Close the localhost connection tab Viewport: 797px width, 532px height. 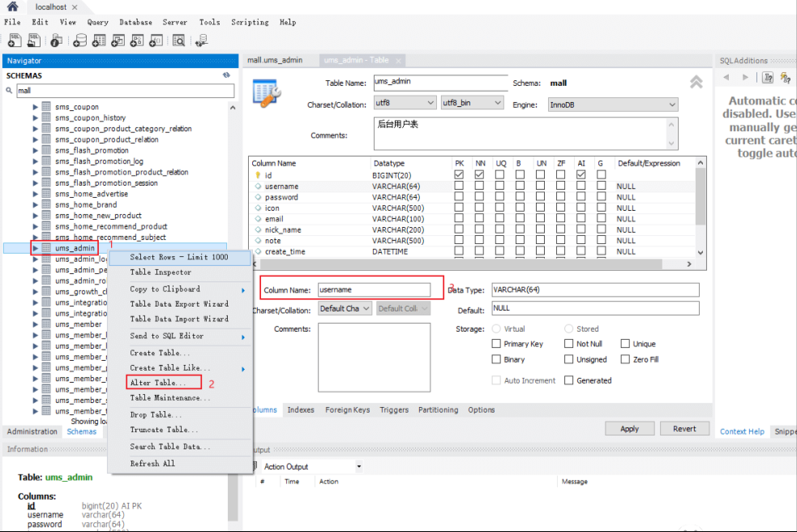click(75, 7)
